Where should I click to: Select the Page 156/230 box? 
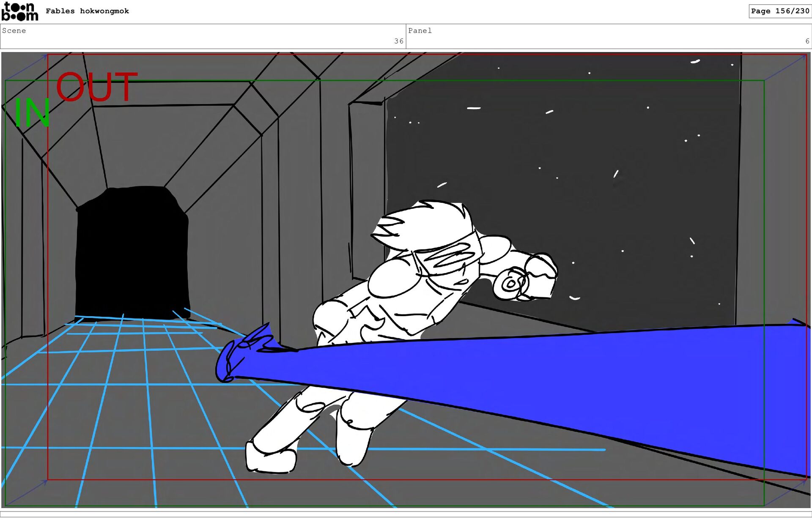(x=779, y=11)
